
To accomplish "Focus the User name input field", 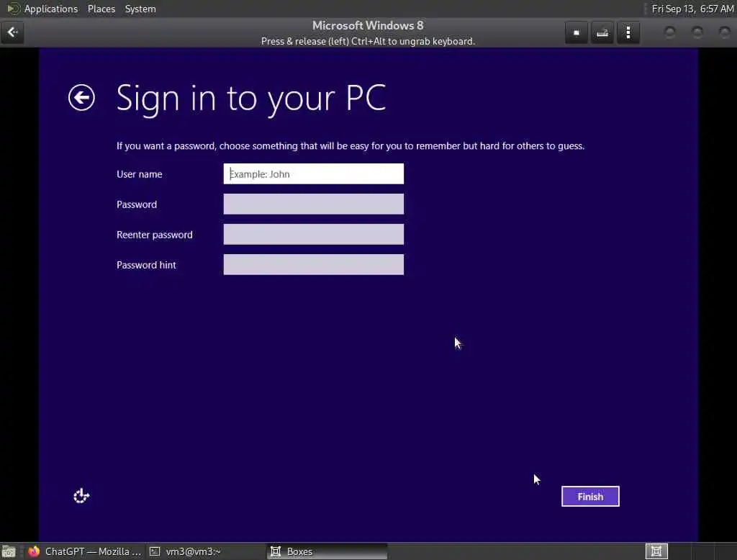I will pos(314,174).
